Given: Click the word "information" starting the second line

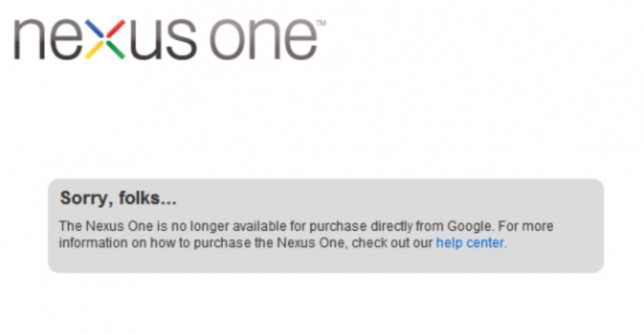Looking at the screenshot, I should 86,243.
